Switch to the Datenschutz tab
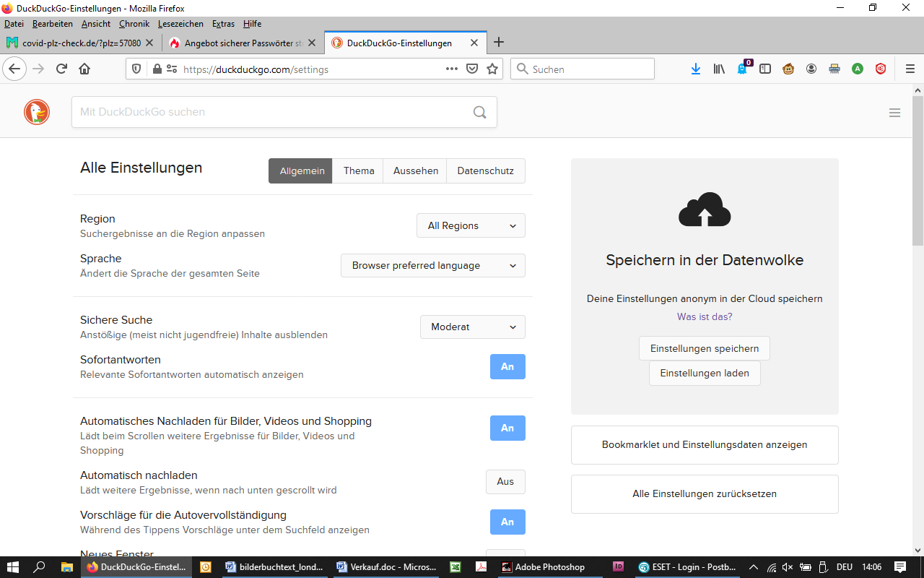 (x=485, y=171)
